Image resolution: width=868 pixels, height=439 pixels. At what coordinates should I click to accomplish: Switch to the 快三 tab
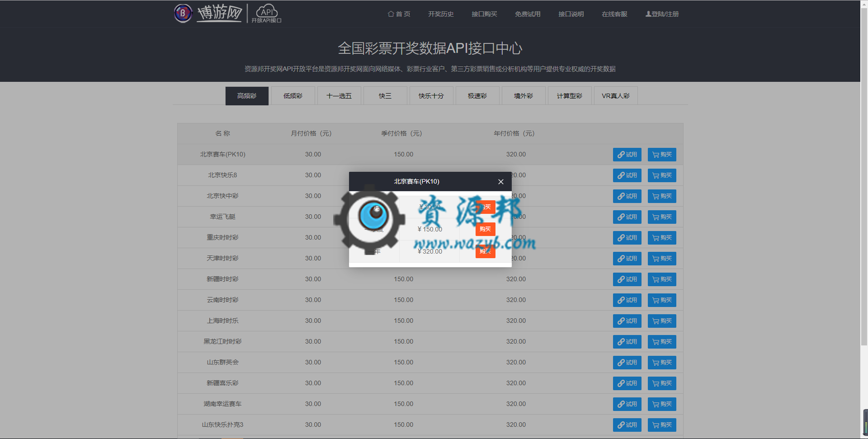(x=385, y=96)
